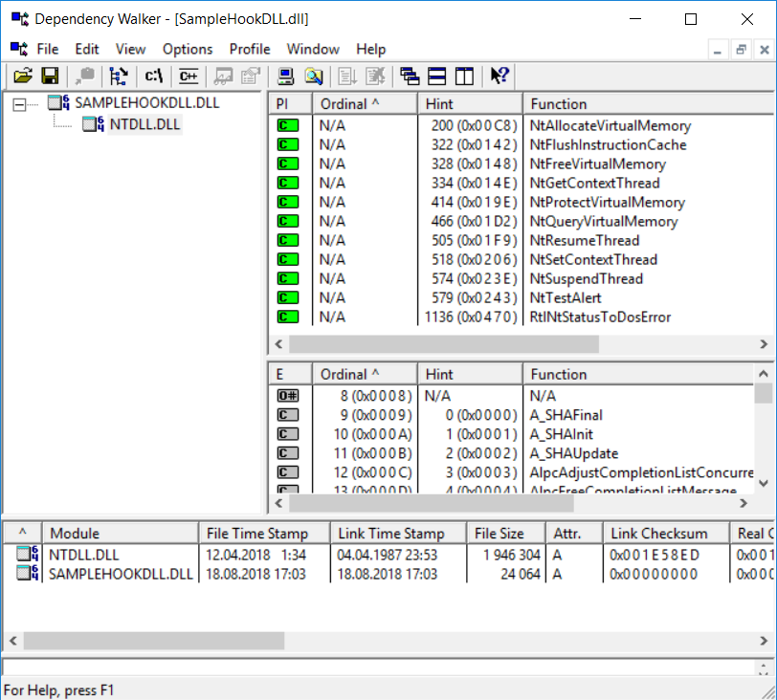Click module list horizontal scrollbar right arrow
This screenshot has height=700, width=777.
point(764,641)
